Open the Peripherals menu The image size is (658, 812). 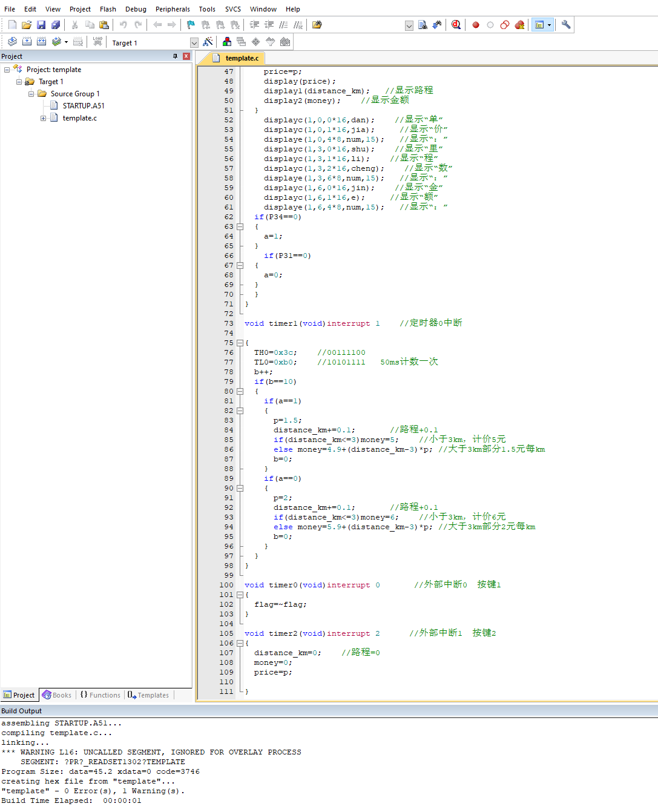173,9
